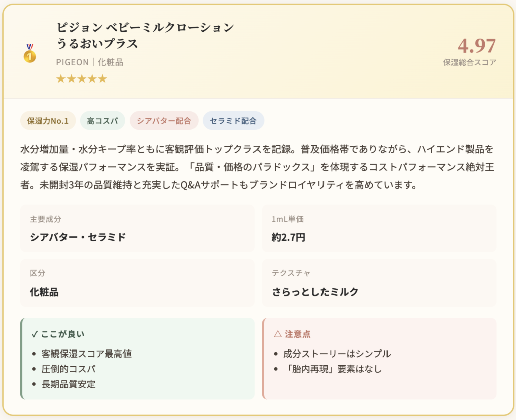The image size is (516, 420).
Task: Click the 「胎内再現」要素はなし bullet item
Action: tap(333, 369)
